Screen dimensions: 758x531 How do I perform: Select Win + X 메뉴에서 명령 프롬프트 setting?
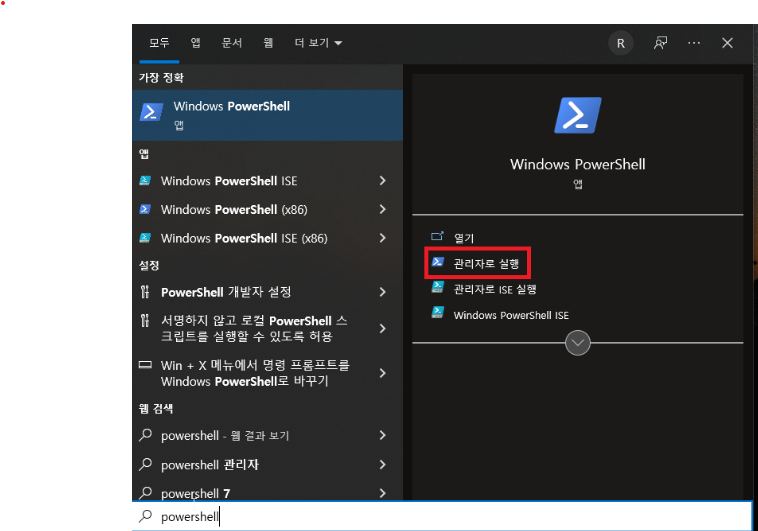click(255, 373)
